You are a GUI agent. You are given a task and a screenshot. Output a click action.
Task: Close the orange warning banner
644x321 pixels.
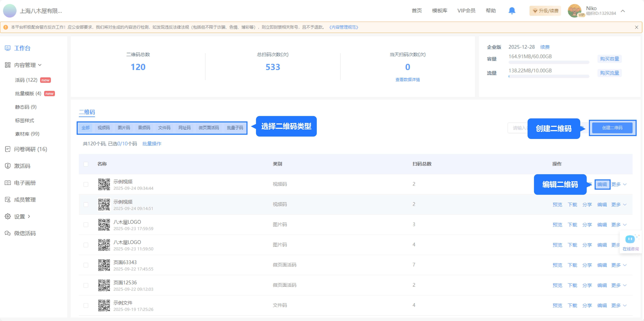(x=636, y=27)
